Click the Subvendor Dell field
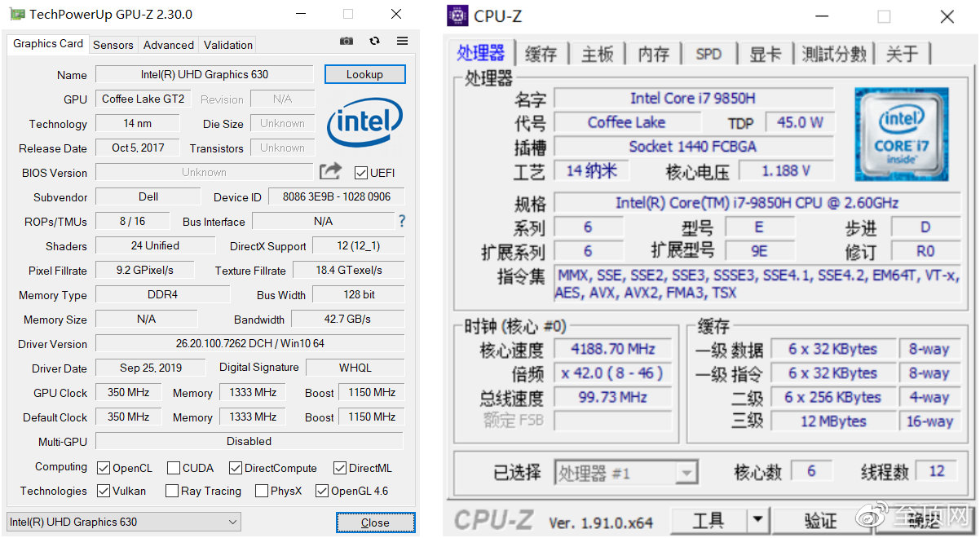The width and height of the screenshot is (980, 538). pos(148,196)
